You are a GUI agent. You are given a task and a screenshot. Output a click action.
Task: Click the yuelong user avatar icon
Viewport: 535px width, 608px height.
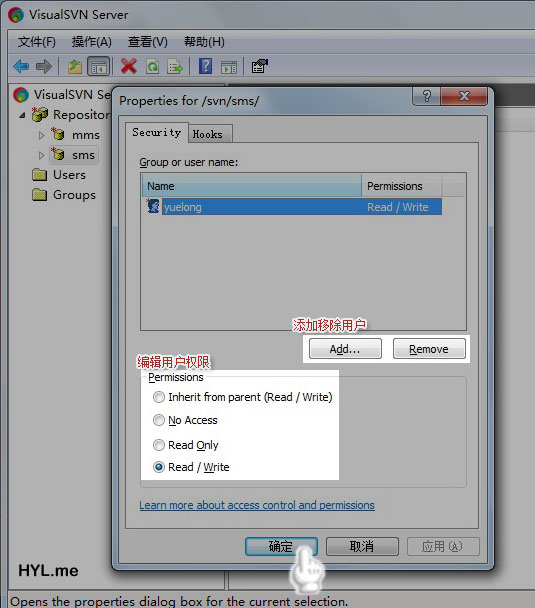(153, 206)
